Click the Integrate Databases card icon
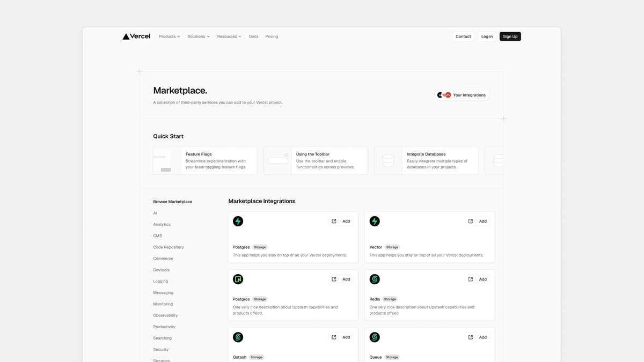 [388, 160]
